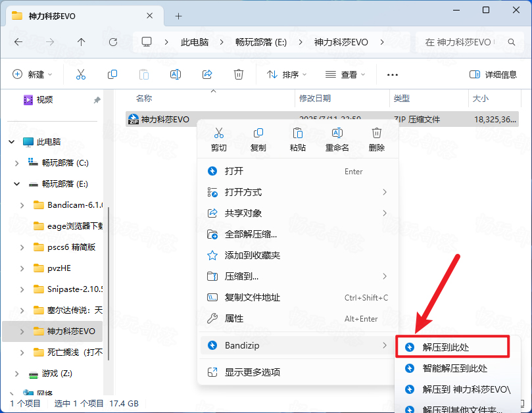Click the navigation pane scrollbar
This screenshot has height=413, width=532.
109,283
